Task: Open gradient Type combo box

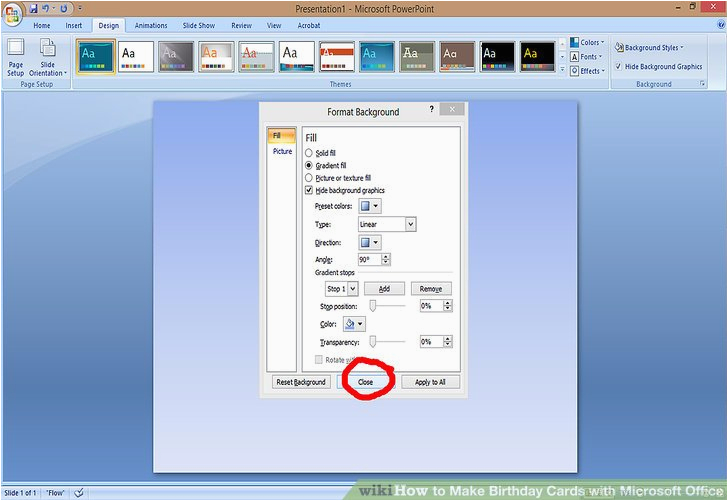Action: point(387,224)
